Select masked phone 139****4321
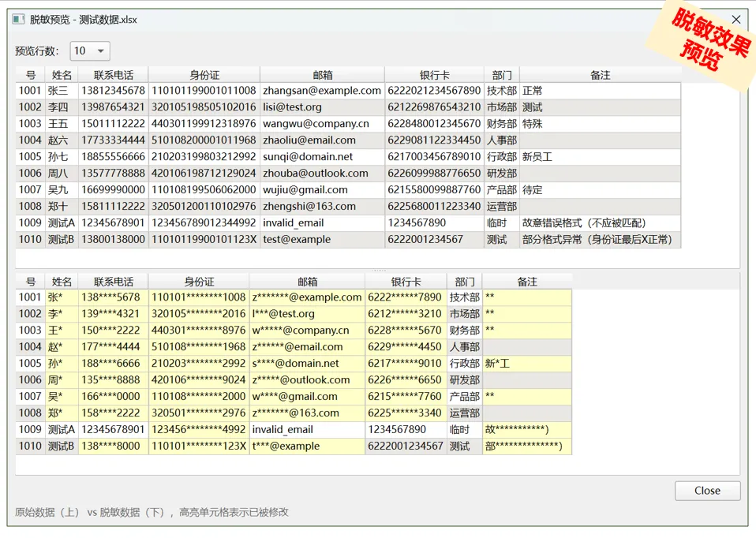The height and width of the screenshot is (538, 756). tap(114, 314)
